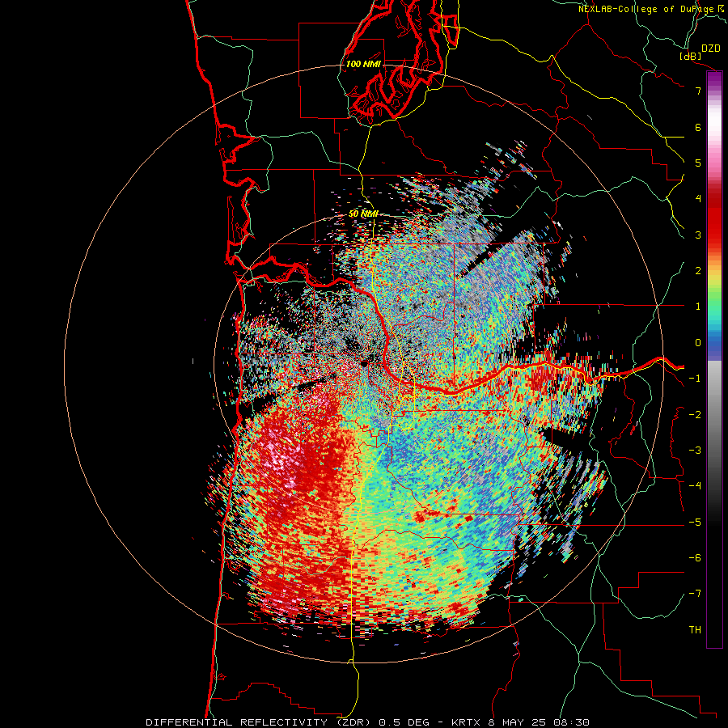The height and width of the screenshot is (728, 728).
Task: Select the -1 tick label on color scale
Action: (x=695, y=379)
